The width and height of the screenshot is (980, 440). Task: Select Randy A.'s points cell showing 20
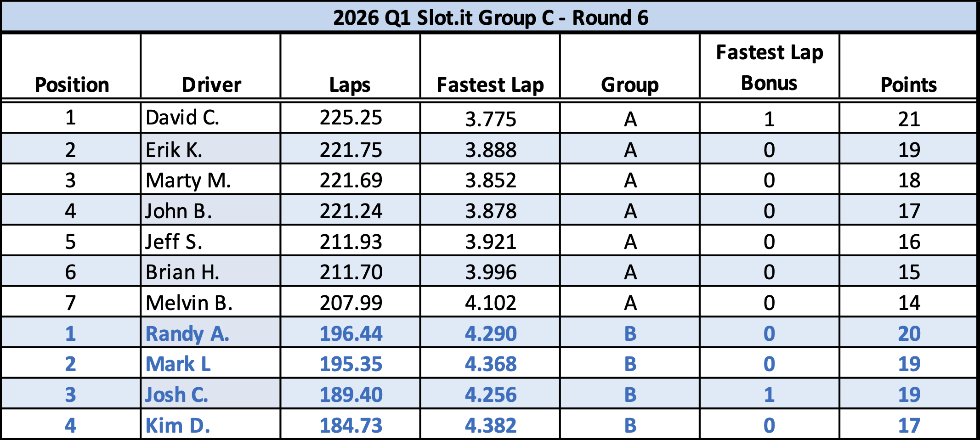point(909,334)
